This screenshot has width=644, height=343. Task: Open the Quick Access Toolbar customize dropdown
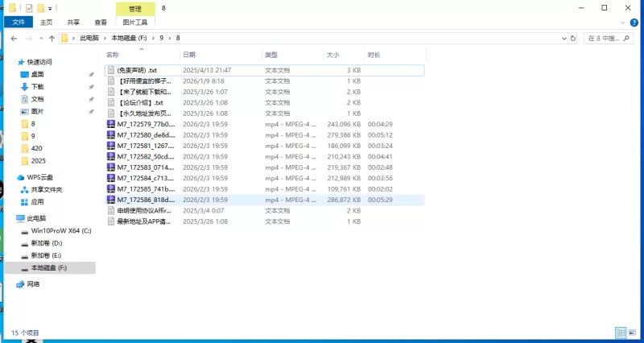tap(50, 8)
